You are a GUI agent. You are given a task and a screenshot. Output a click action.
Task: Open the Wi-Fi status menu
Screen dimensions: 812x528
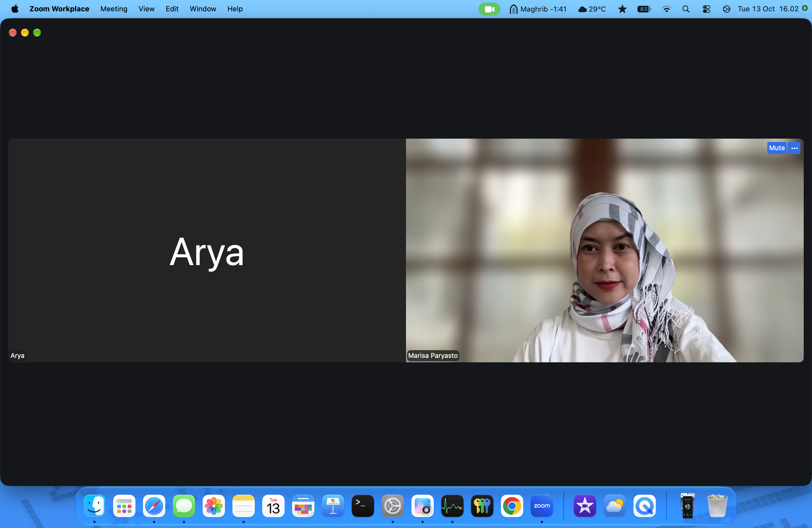pyautogui.click(x=666, y=9)
